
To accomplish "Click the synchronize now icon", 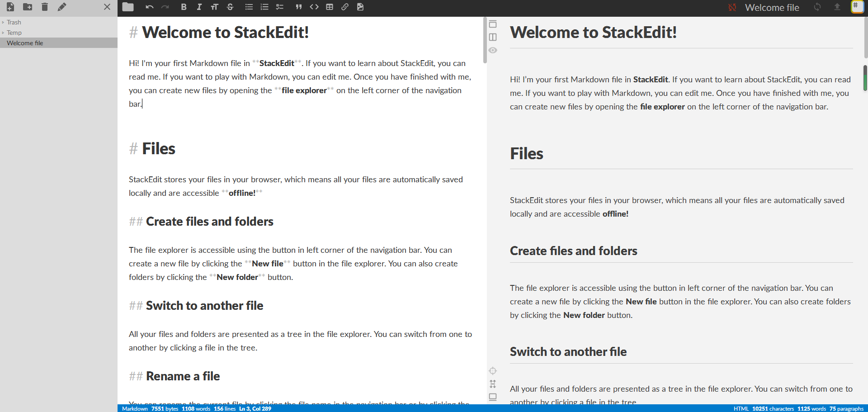I will [x=817, y=7].
